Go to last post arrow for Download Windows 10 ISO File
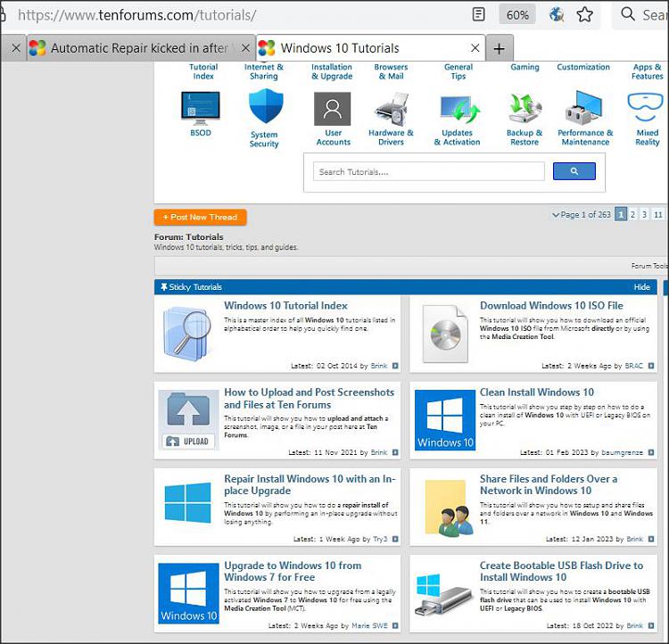The image size is (669, 644). click(x=651, y=366)
